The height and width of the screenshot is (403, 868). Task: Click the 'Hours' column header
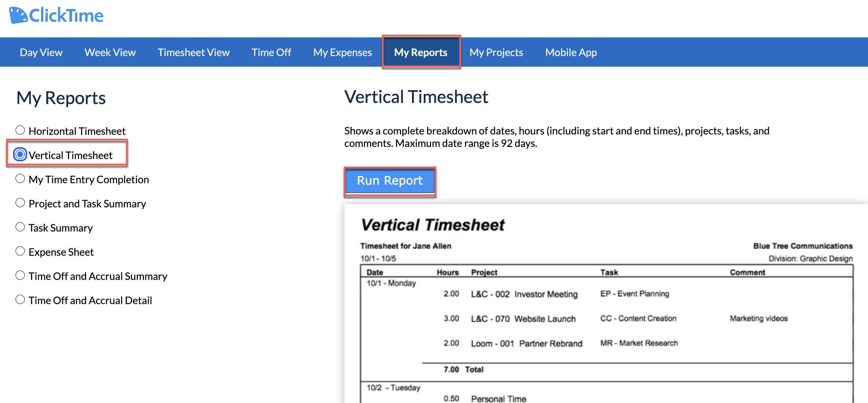pos(448,272)
